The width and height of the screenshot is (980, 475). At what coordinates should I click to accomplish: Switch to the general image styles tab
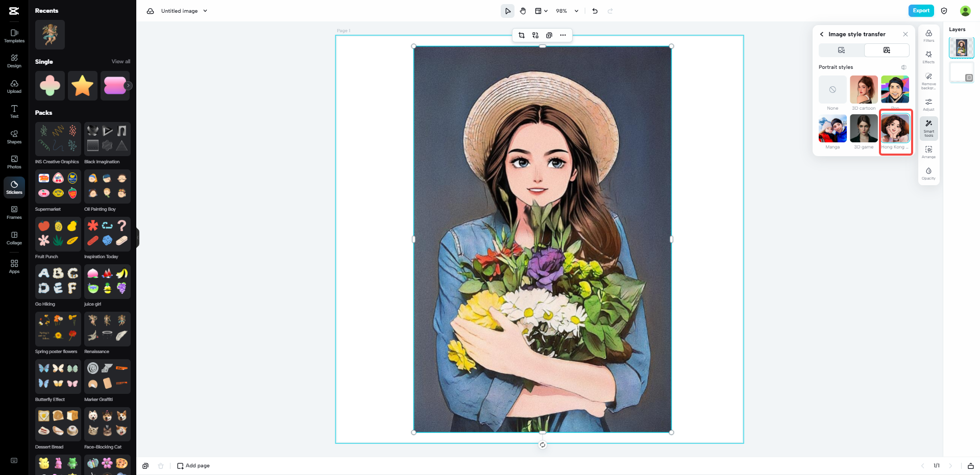click(842, 50)
